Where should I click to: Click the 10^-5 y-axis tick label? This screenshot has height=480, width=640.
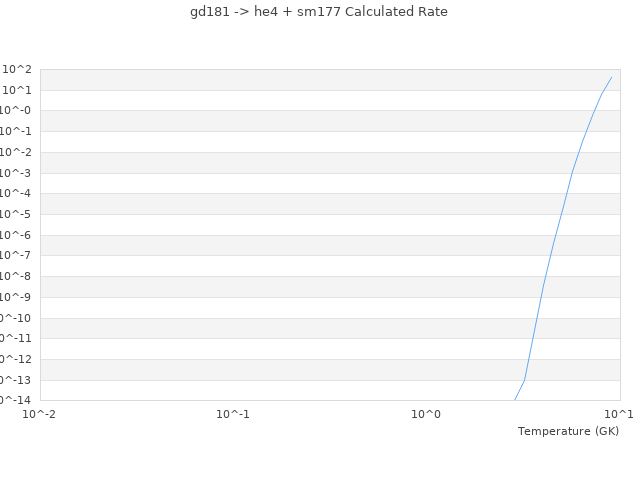coord(16,214)
